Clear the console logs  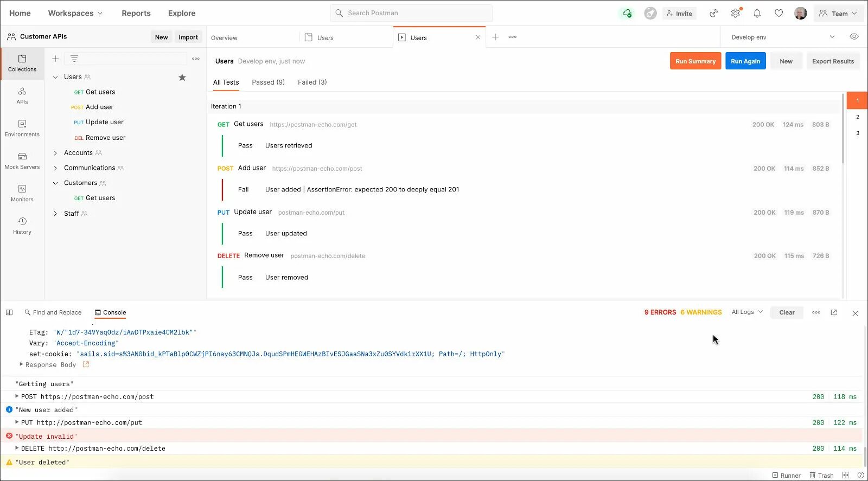coord(787,312)
